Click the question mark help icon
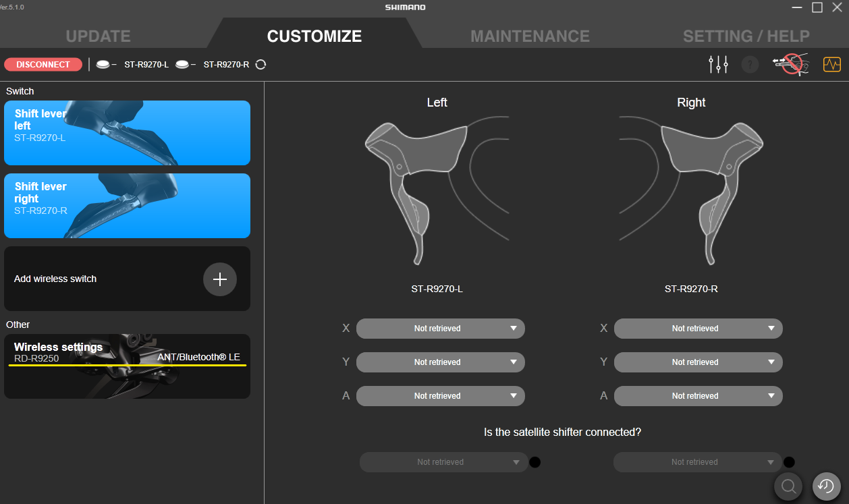 tap(750, 65)
